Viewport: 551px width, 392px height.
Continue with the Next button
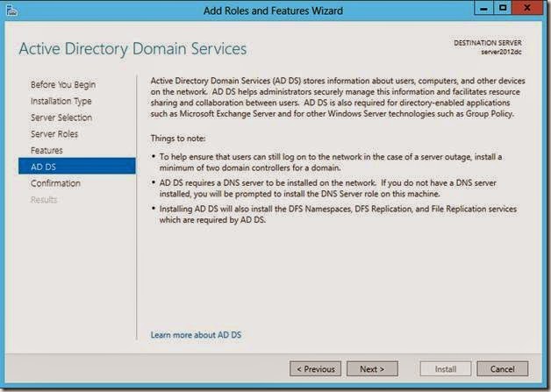point(372,369)
